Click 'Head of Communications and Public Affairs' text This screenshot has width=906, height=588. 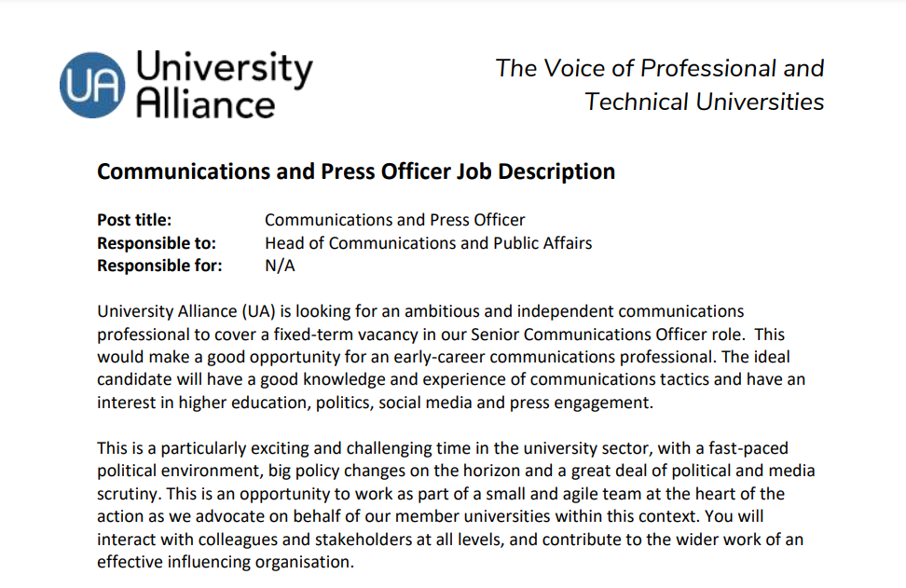click(x=428, y=243)
